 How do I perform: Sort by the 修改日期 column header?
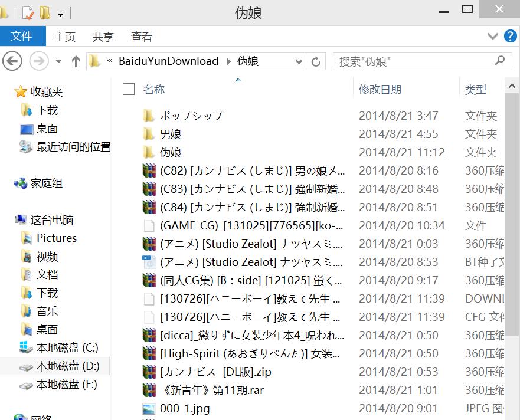(380, 89)
